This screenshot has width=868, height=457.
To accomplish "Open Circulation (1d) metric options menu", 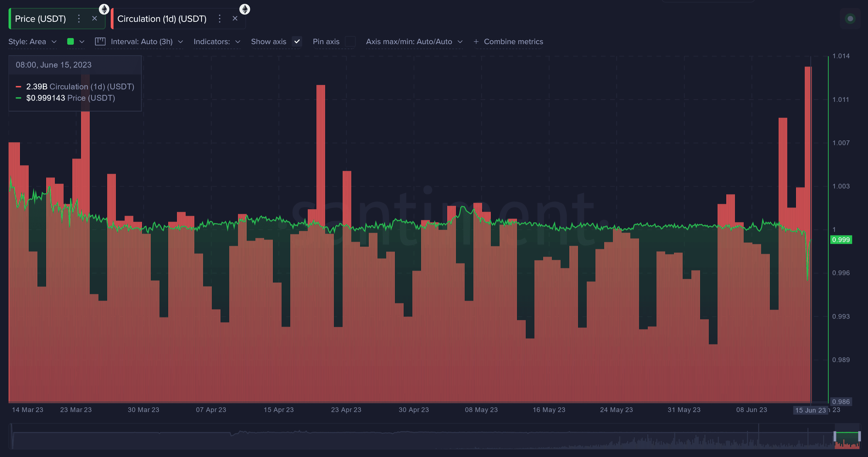I will (219, 18).
